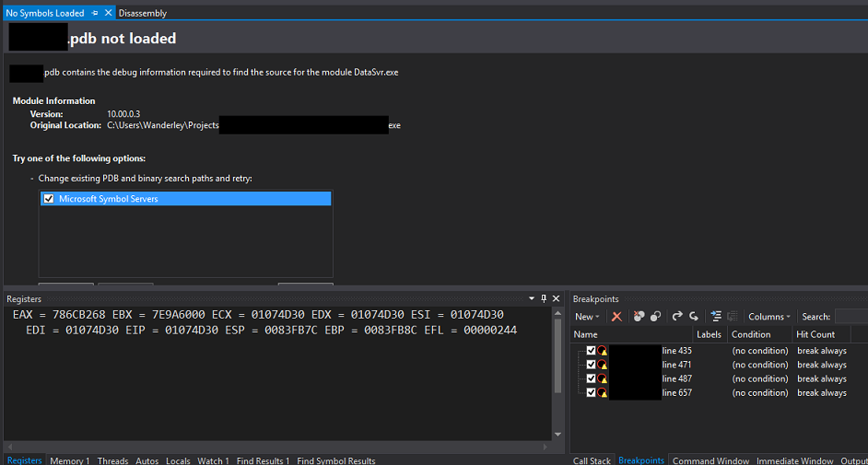Open the Call Stack tab
The height and width of the screenshot is (465, 868).
[x=592, y=460]
